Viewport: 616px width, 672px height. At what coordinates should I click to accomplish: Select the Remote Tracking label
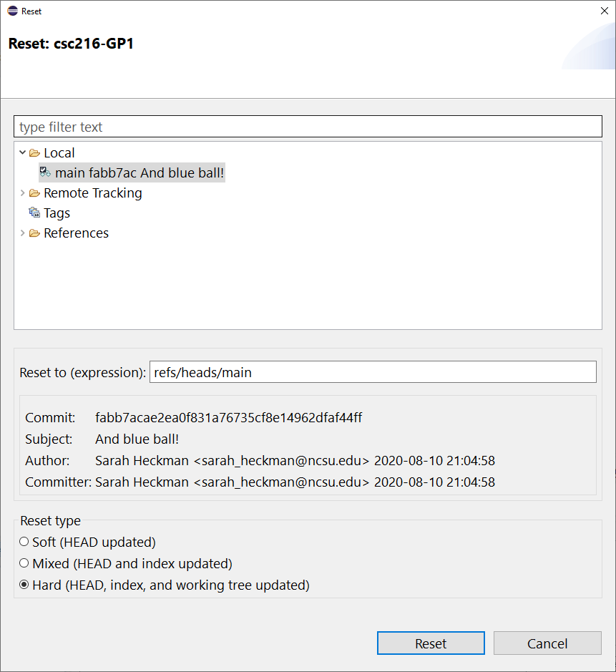point(92,193)
